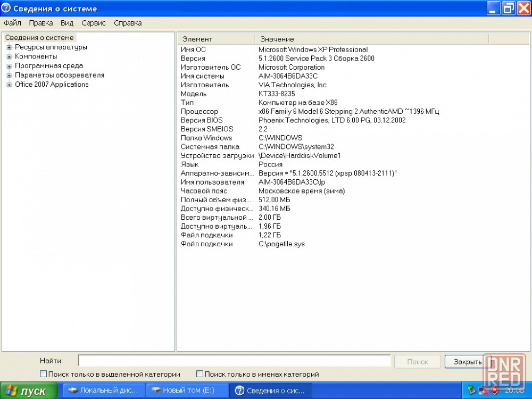Screen dimensions: 532x399
Task: Restore down the Сведения о системе window
Action: coord(509,8)
